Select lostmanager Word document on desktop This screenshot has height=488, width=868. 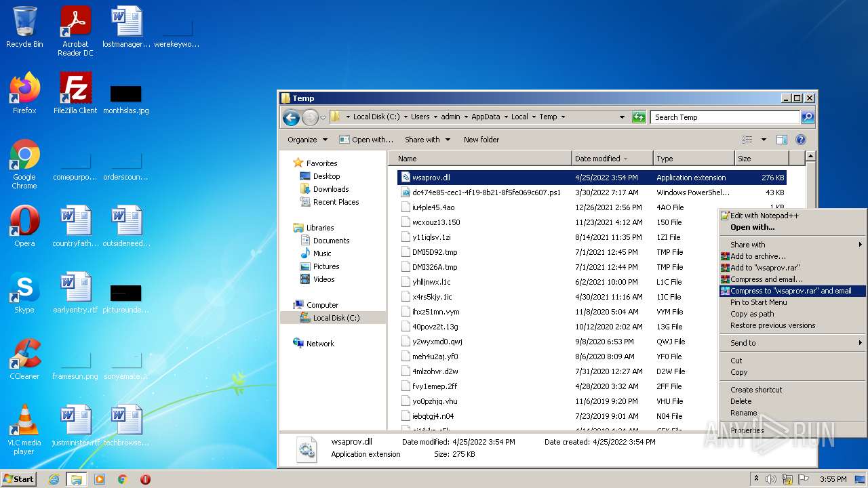pos(126,27)
